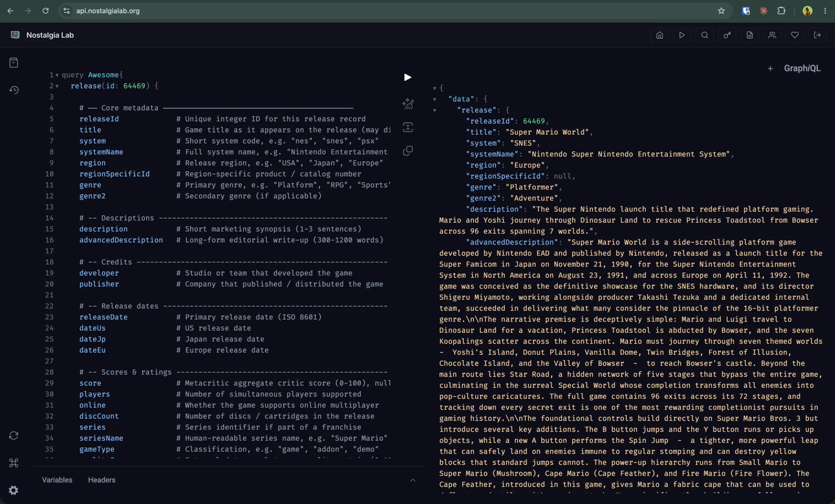Screen dimensions: 835x504
Task: Click the heart favorites icon
Action: [795, 35]
